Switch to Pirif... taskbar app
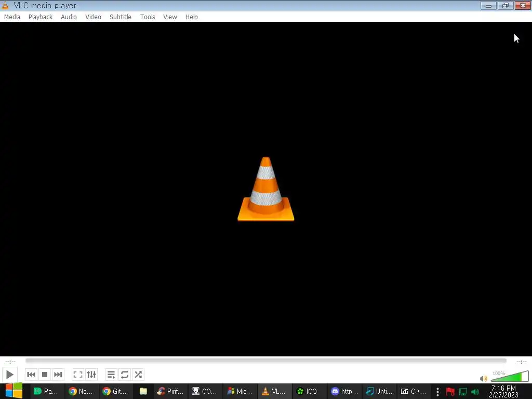The width and height of the screenshot is (532, 399). coord(170,392)
